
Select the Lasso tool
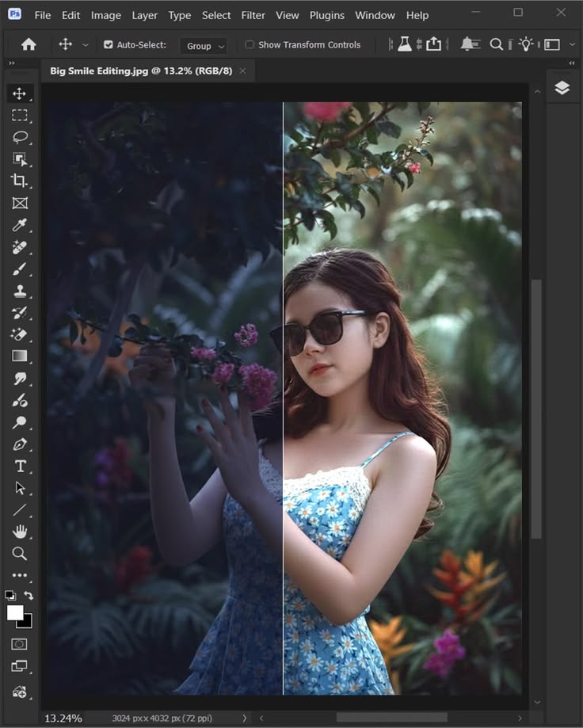coord(20,137)
